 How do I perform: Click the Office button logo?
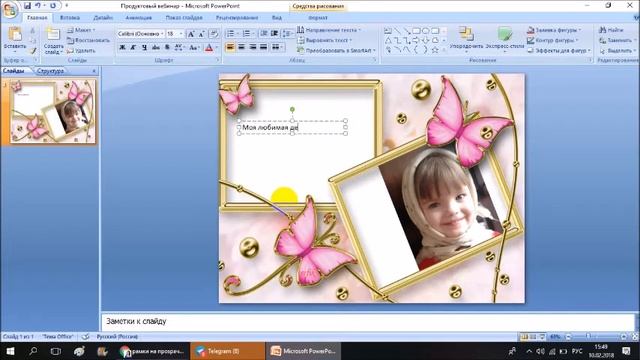point(9,9)
